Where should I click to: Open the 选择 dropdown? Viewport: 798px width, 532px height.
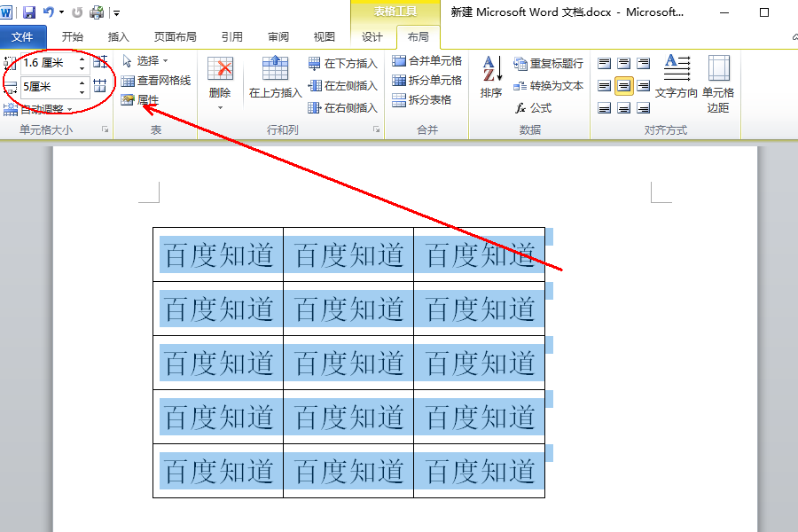(x=145, y=61)
